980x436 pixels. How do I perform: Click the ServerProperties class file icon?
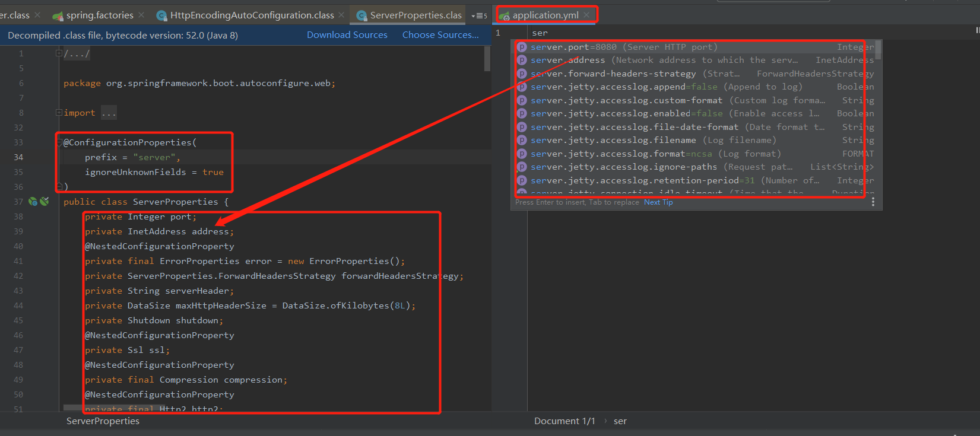click(x=361, y=15)
